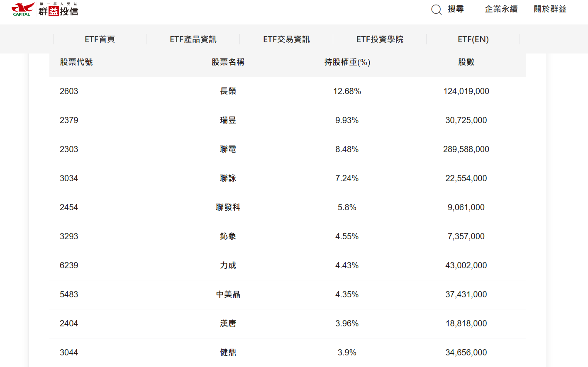Click stock name 瑞昱
Viewport: 588px width, 367px height.
[x=228, y=120]
